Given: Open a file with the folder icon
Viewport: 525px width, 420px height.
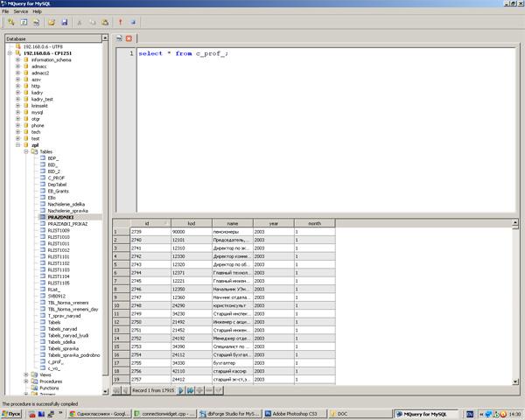Looking at the screenshot, I should click(52, 23).
